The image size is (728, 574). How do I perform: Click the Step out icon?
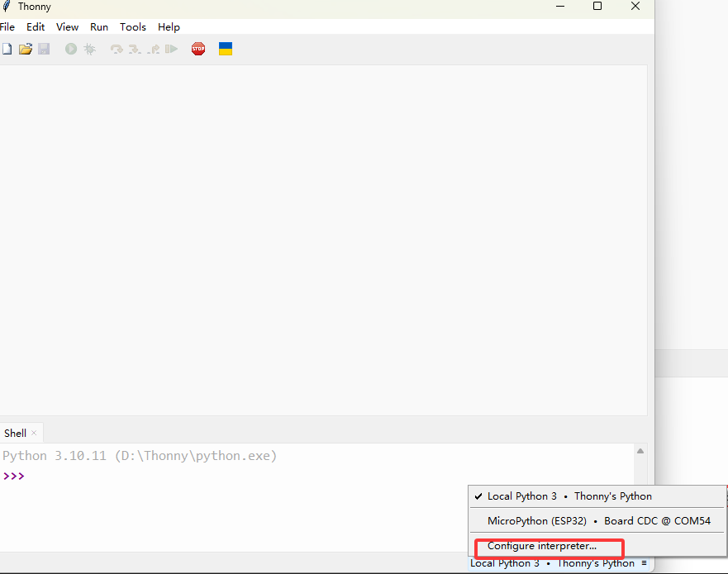click(154, 50)
